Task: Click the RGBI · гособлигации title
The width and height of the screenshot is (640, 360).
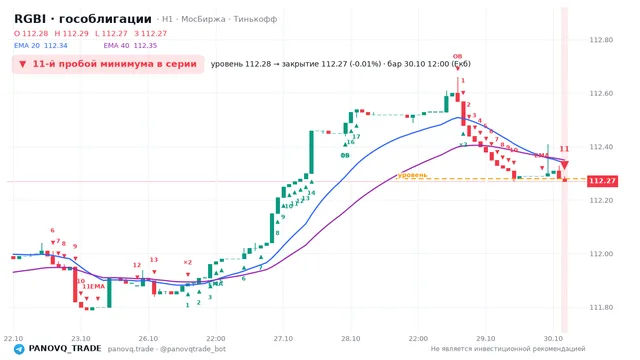Action: click(x=83, y=19)
